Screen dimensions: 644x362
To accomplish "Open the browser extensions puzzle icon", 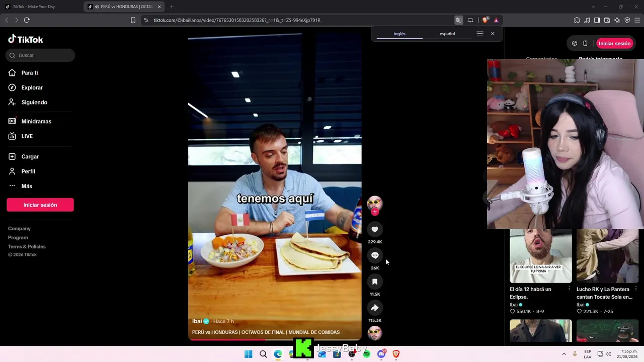I will click(x=577, y=20).
